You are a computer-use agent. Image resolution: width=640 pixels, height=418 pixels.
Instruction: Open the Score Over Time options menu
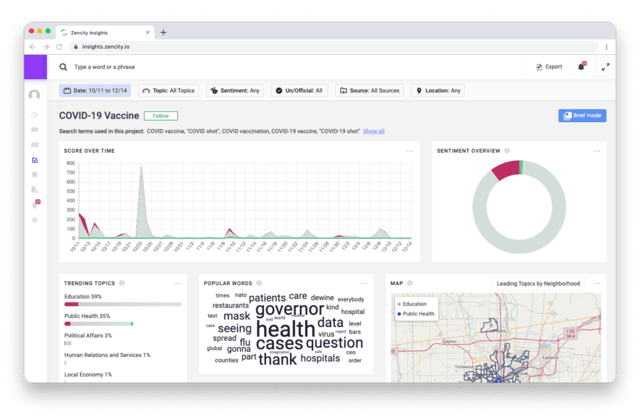tap(410, 151)
